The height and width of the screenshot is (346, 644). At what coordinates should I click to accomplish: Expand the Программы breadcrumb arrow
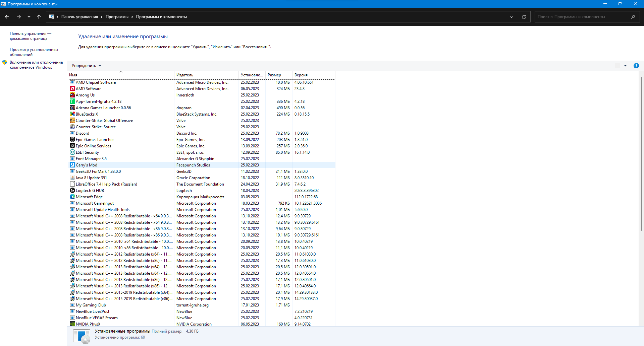tap(132, 17)
